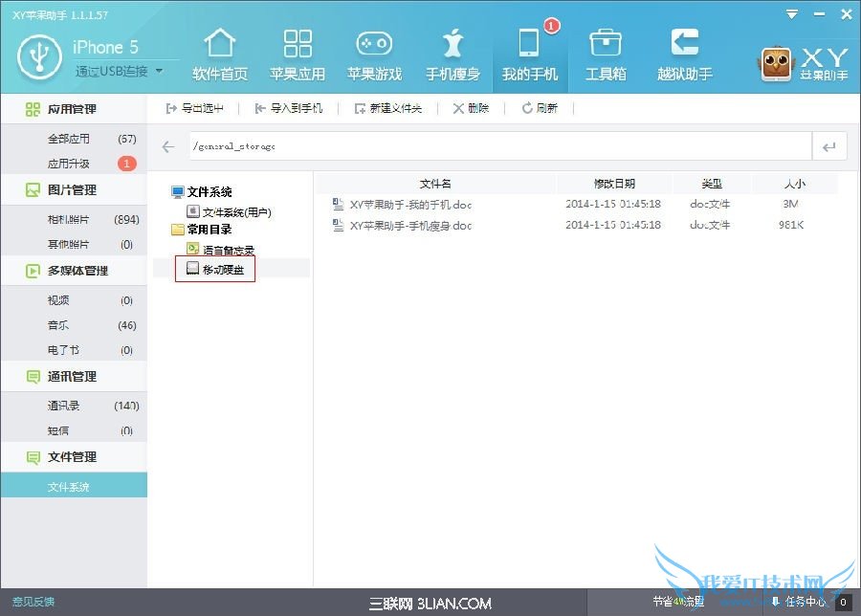Open the 苹果应用 apps section
Screen dimensions: 861x616
pos(298,55)
